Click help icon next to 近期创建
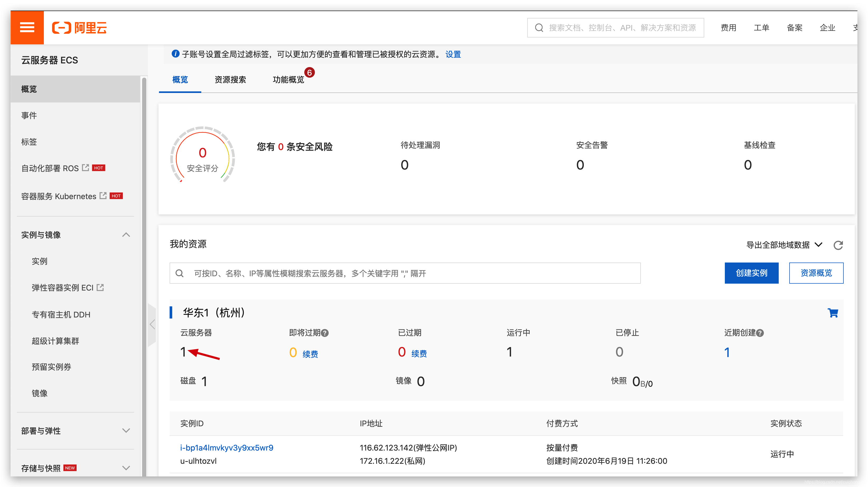 pyautogui.click(x=760, y=333)
